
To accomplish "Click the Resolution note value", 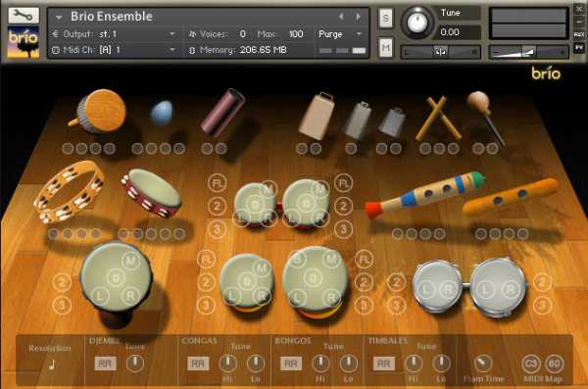I will [x=52, y=365].
